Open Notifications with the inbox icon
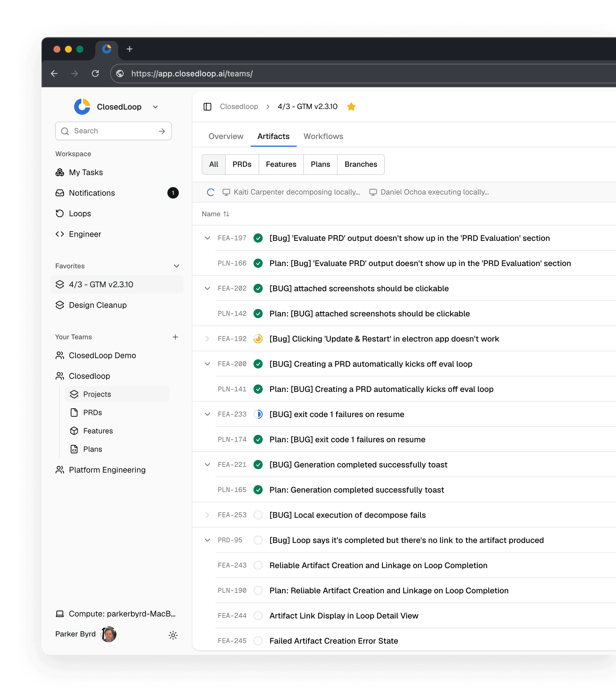The image size is (616, 692). pos(60,193)
